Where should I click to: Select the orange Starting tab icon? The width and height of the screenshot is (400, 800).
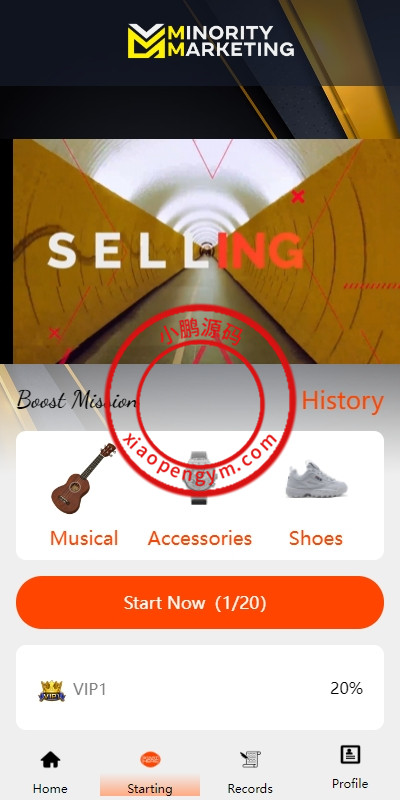(x=150, y=759)
